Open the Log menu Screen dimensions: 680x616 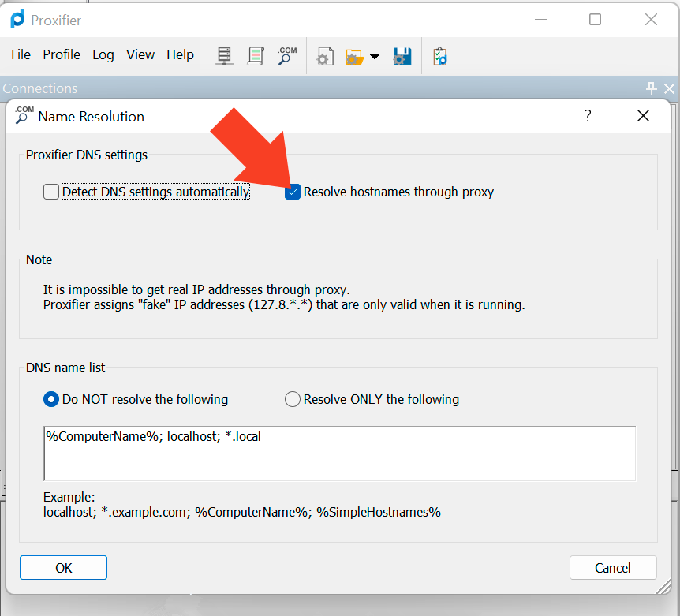point(103,54)
